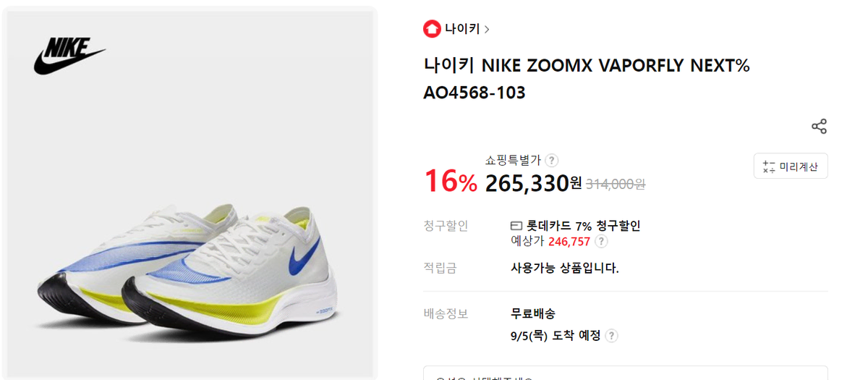This screenshot has height=380, width=868.
Task: Click the red Nike brand store home icon
Action: click(432, 29)
